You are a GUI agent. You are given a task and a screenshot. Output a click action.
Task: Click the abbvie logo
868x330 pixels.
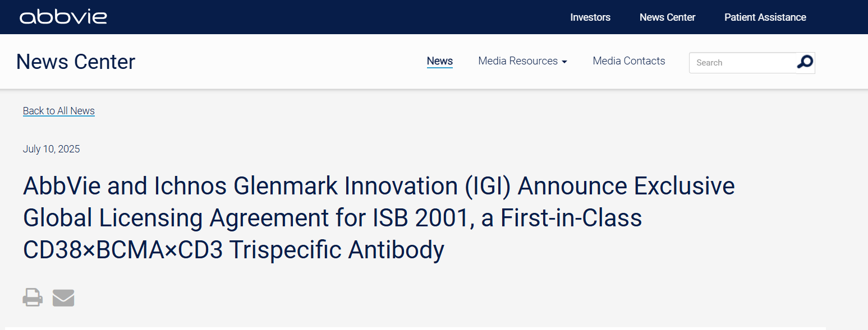tap(63, 17)
